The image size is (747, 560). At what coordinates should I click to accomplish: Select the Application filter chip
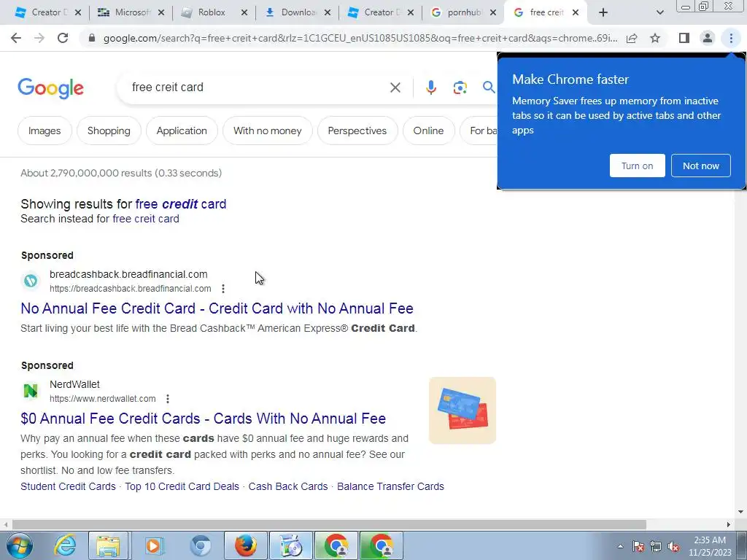click(x=182, y=131)
